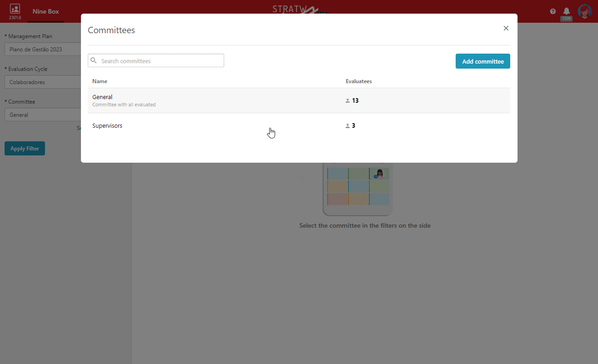Open the help question mark icon
Viewport: 598px width, 364px height.
pyautogui.click(x=553, y=11)
